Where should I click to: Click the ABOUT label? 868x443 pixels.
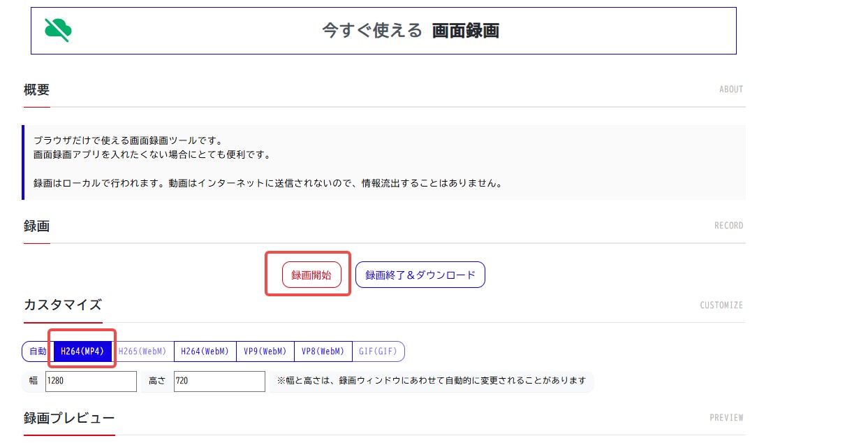click(731, 89)
